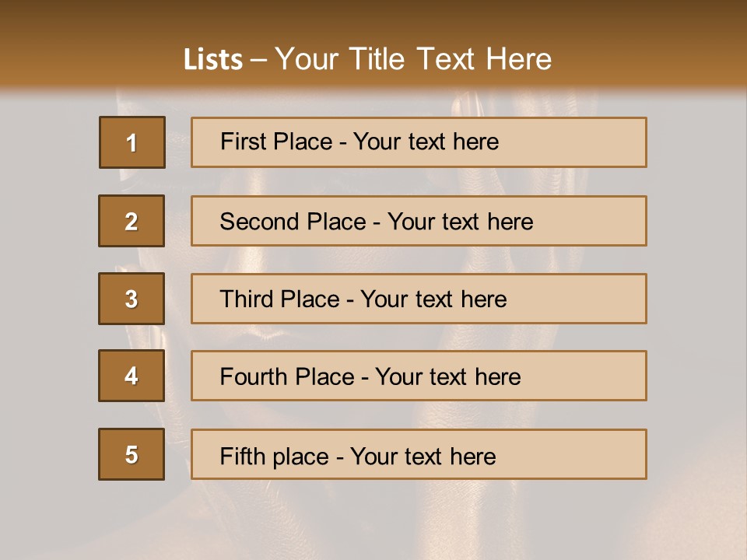Click the slide title 'Your Title Text Here'
Screen dimensions: 747x560
tap(412, 60)
